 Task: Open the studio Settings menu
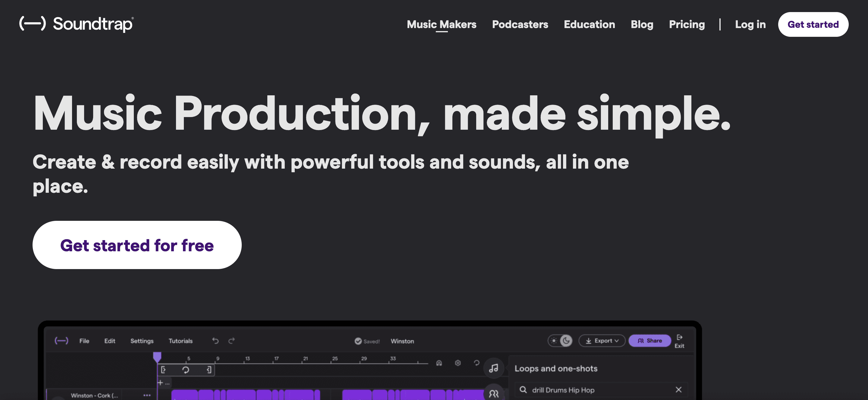pyautogui.click(x=142, y=341)
